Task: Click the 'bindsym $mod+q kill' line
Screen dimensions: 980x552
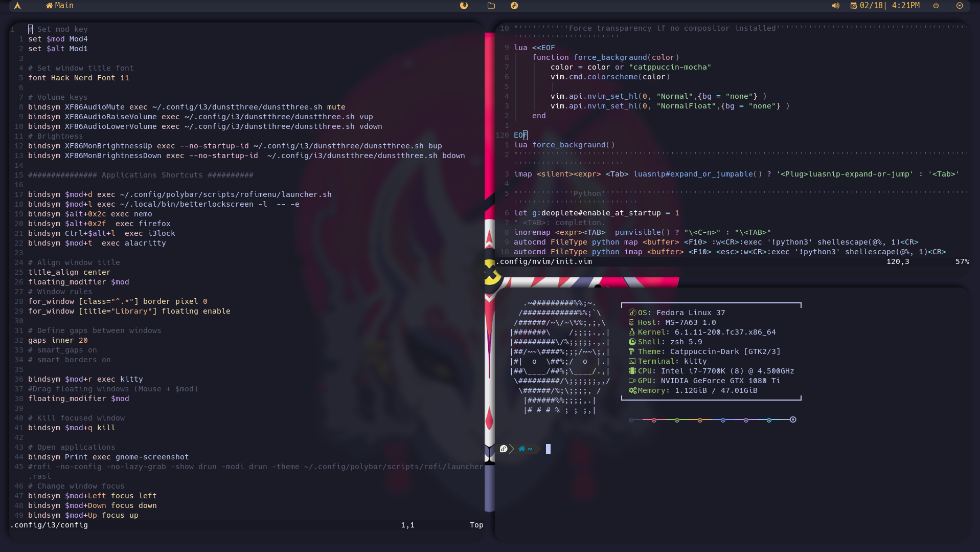Action: 72,428
